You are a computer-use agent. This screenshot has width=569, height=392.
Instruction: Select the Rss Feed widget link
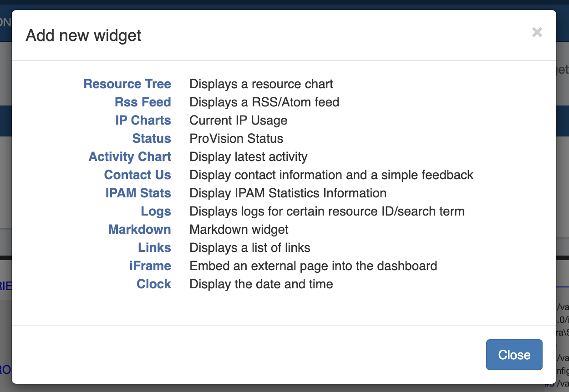click(x=142, y=102)
